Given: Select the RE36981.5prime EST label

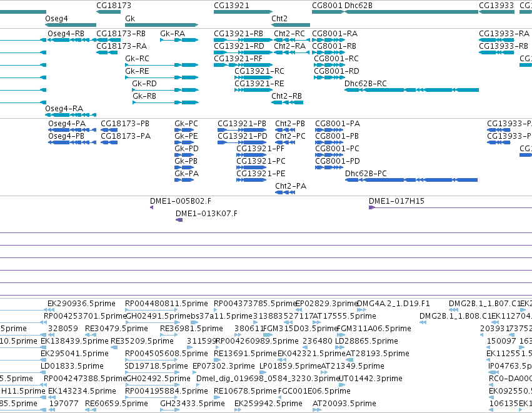Looking at the screenshot, I should pyautogui.click(x=191, y=329).
